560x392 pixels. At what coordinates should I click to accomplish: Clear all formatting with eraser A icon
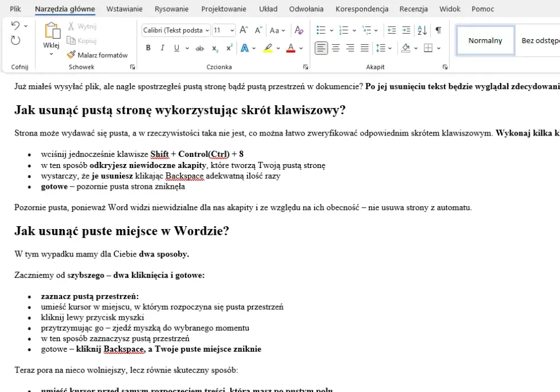(298, 30)
